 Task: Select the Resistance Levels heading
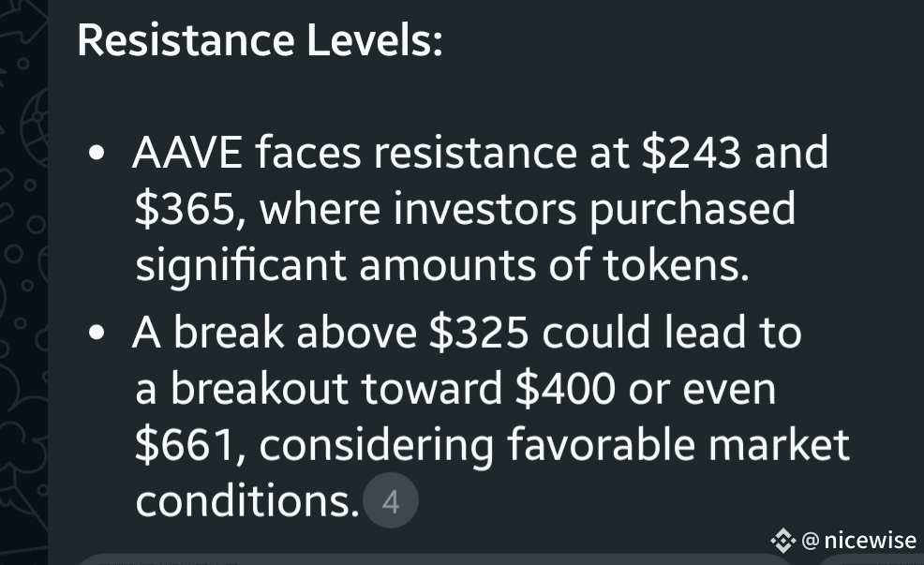click(x=260, y=40)
